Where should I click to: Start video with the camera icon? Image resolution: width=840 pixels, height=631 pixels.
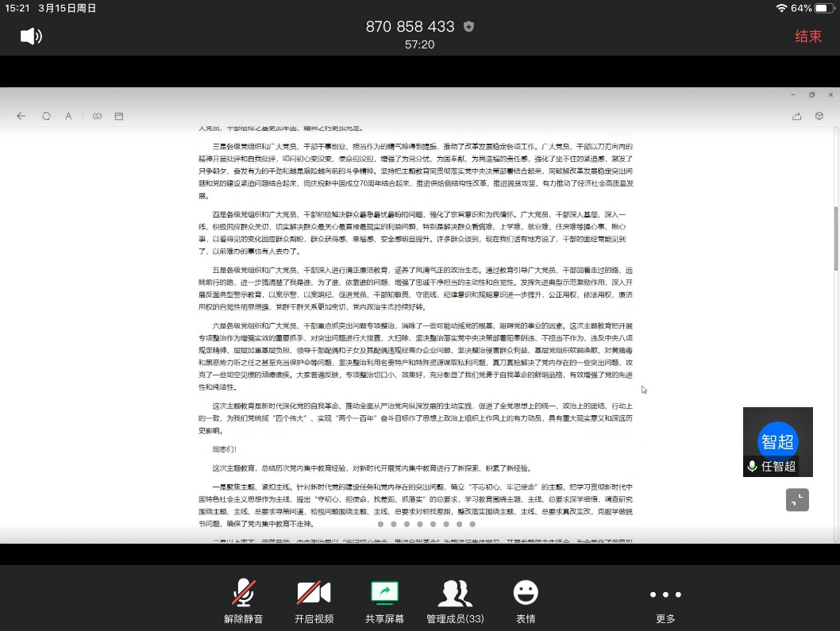(x=314, y=592)
